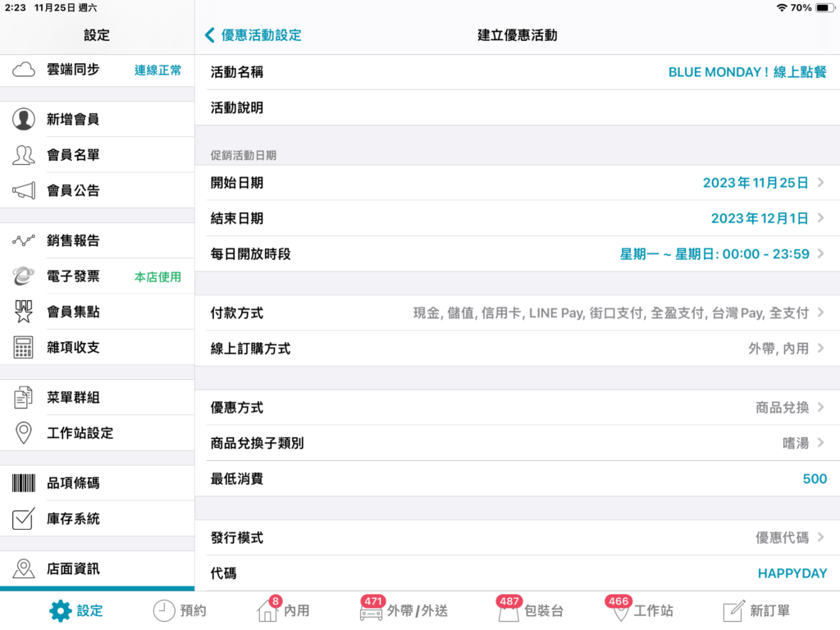Open 店面資訊 in sidebar
The height and width of the screenshot is (630, 840).
[x=97, y=568]
